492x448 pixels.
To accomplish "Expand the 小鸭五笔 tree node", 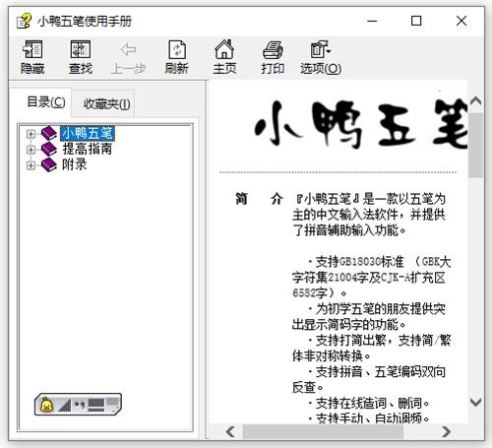I will click(31, 134).
